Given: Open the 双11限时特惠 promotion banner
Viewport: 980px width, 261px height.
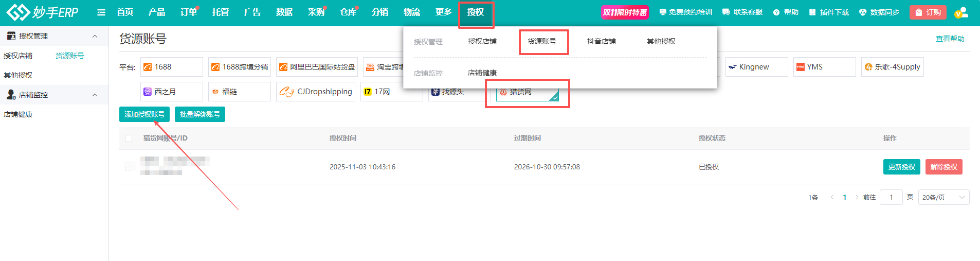Looking at the screenshot, I should pyautogui.click(x=625, y=12).
